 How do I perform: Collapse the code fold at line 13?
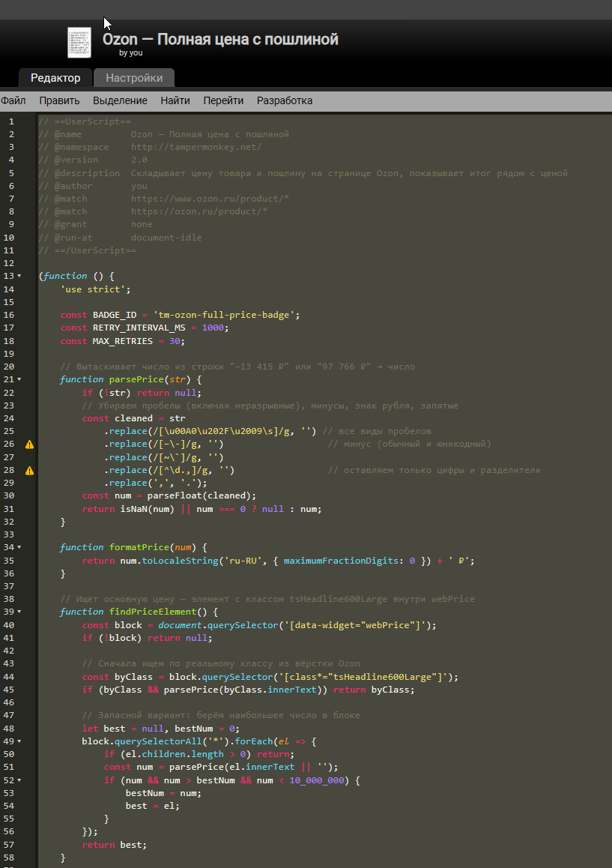pos(19,276)
